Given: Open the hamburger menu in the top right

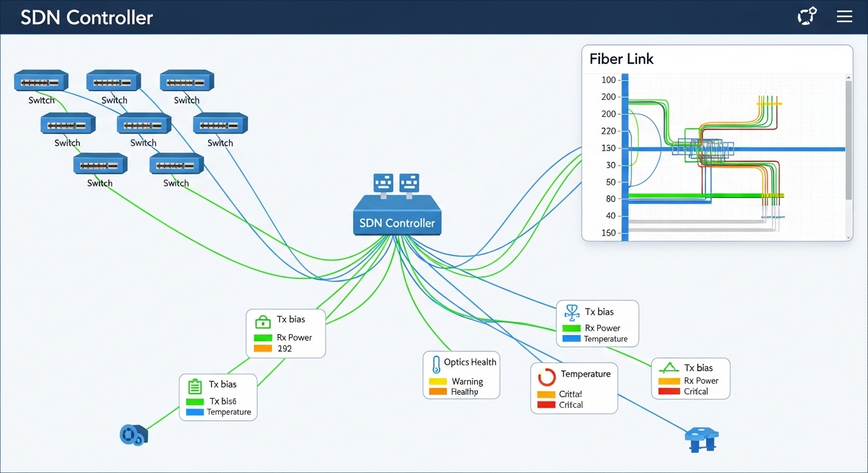Looking at the screenshot, I should 845,16.
